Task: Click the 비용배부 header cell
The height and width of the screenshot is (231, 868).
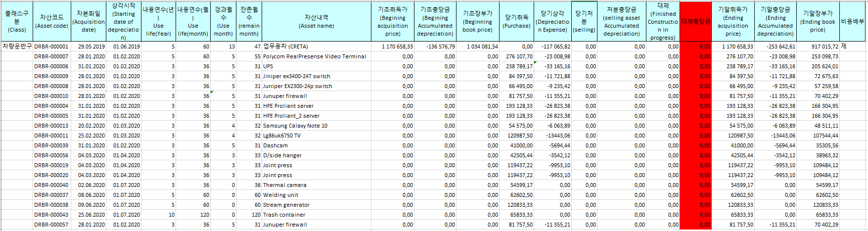Action: [x=853, y=21]
